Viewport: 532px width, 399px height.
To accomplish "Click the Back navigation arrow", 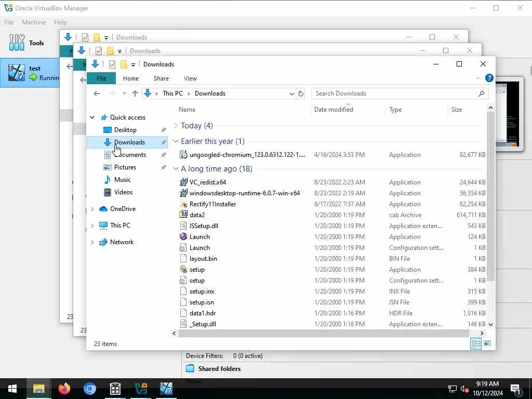I will pyautogui.click(x=97, y=94).
